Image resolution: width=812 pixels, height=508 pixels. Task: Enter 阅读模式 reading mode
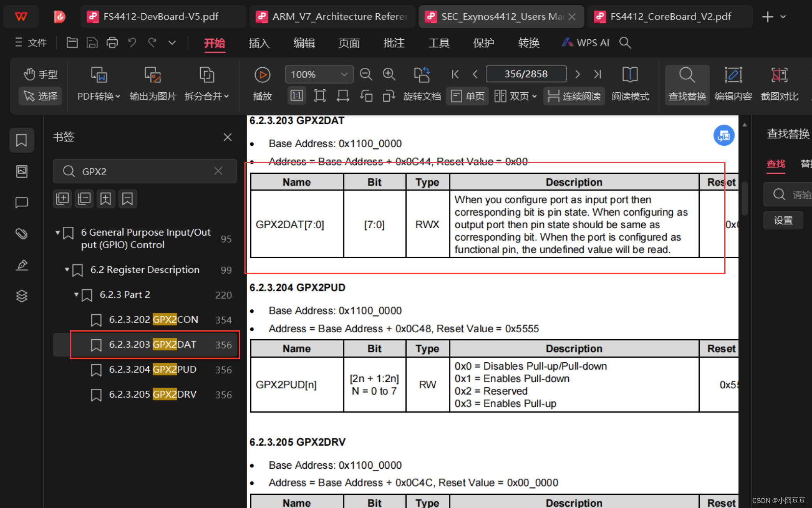[630, 83]
